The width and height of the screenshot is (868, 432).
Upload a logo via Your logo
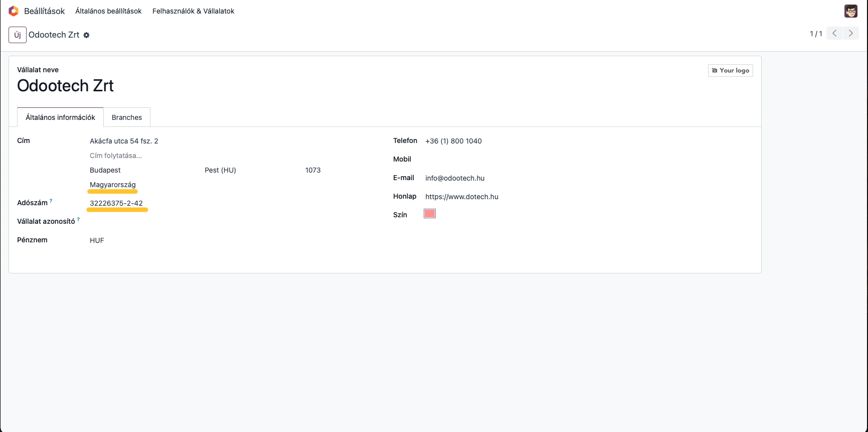point(730,71)
